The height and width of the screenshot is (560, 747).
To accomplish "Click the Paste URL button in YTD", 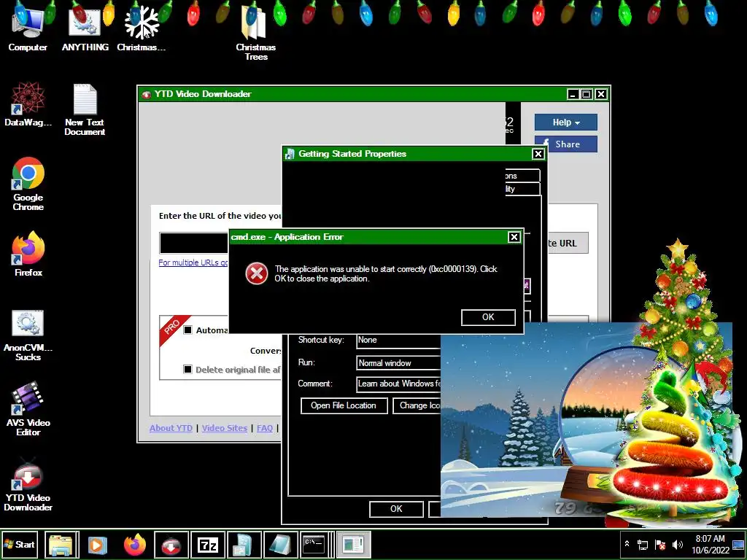I will point(568,243).
